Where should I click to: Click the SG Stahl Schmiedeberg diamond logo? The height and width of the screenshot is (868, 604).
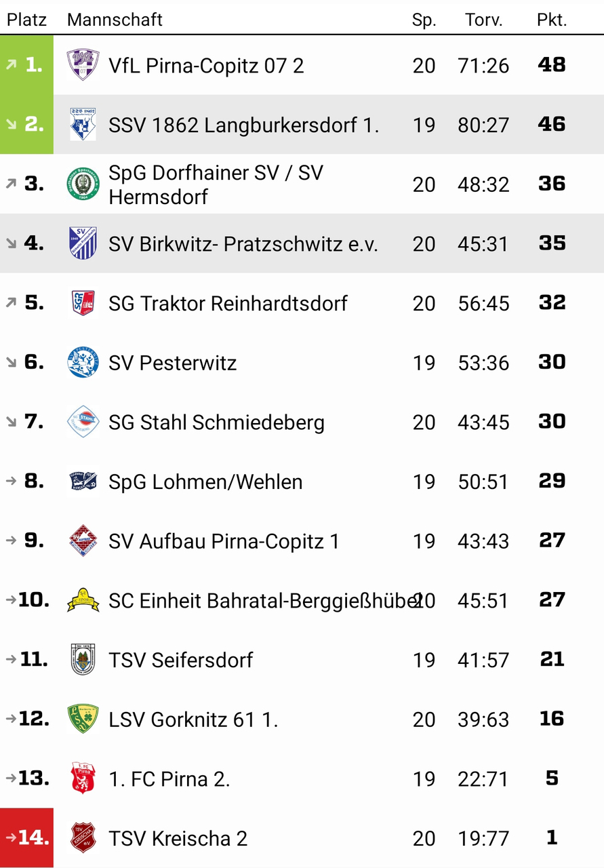tap(83, 422)
